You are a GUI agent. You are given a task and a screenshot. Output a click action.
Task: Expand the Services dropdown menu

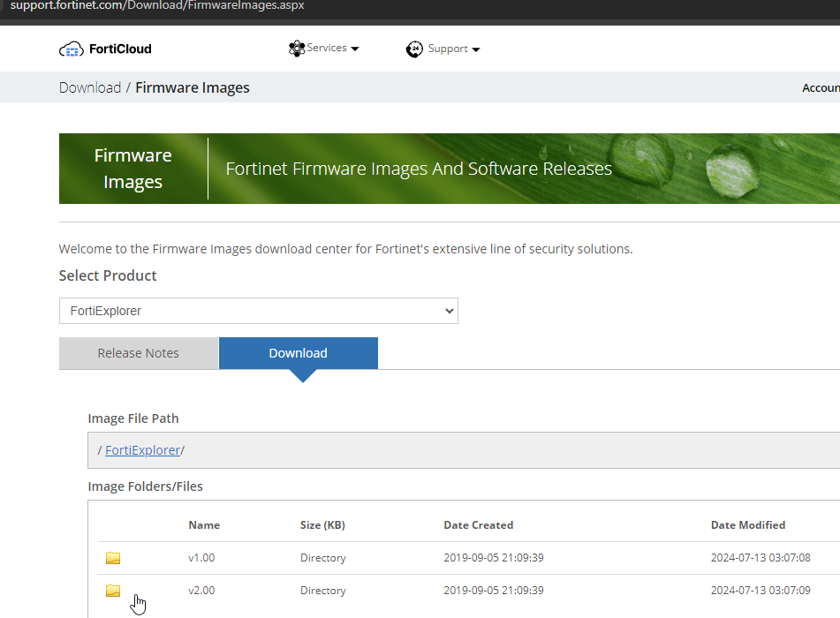point(324,49)
